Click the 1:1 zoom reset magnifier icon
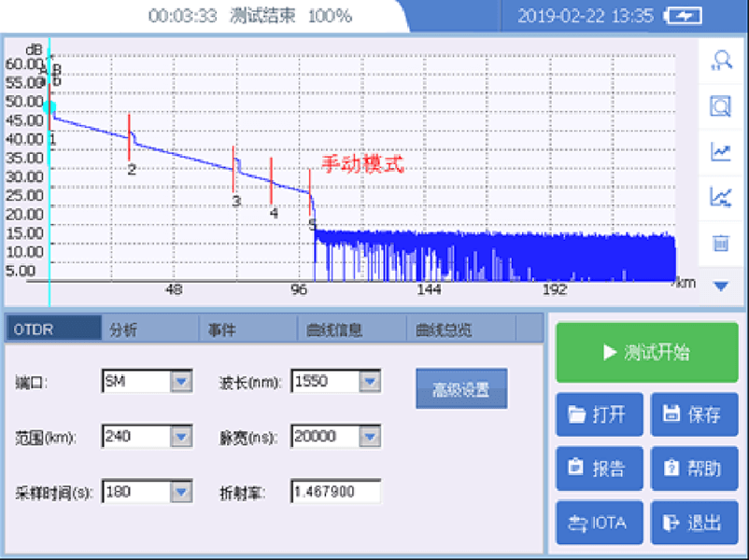The width and height of the screenshot is (749, 560). pos(720,61)
